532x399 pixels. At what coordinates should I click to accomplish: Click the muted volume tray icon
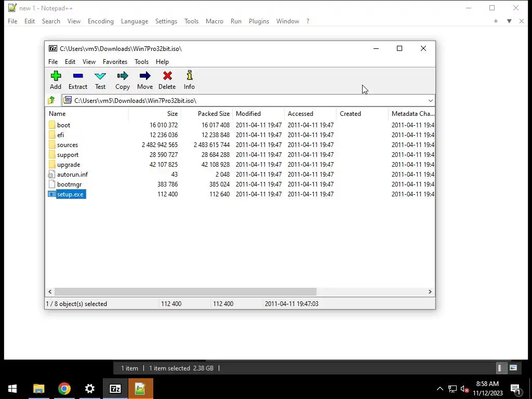(465, 389)
